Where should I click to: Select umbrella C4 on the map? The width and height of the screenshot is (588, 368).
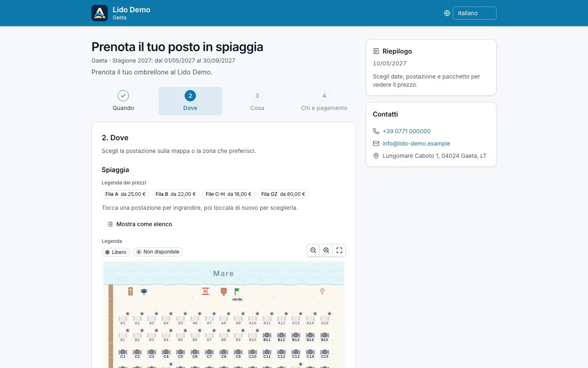point(166,353)
